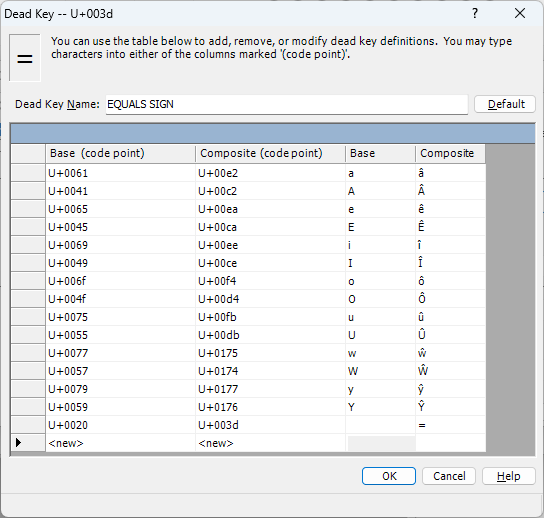544x518 pixels.
Task: Close the Dead Key dialog
Action: click(520, 14)
